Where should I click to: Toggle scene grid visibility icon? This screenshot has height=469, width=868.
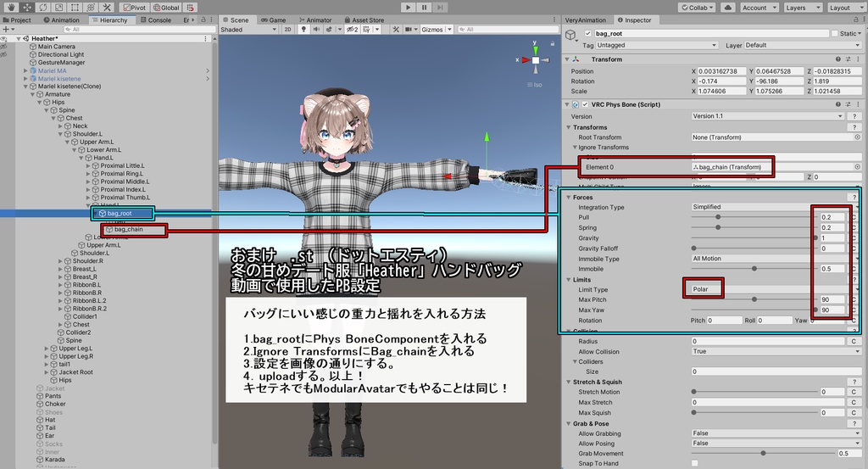pos(366,30)
